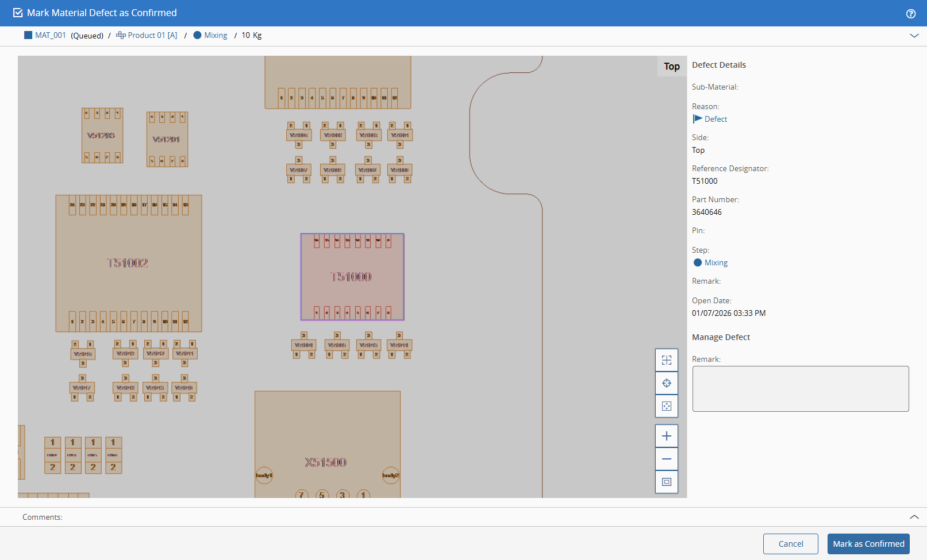
Task: Zoom in with the plus button
Action: click(x=666, y=436)
